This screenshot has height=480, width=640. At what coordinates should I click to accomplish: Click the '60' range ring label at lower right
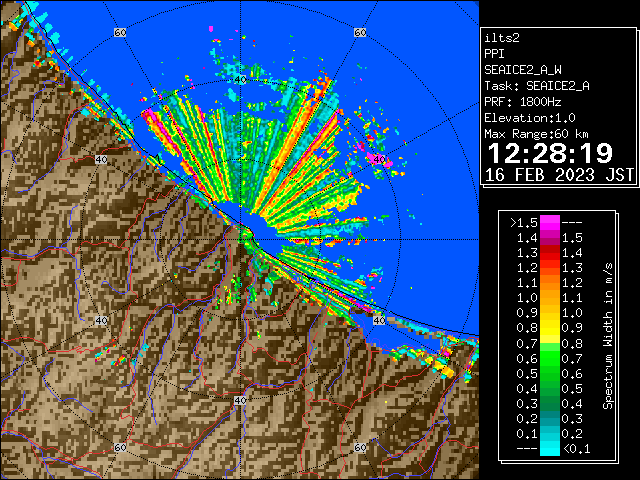point(360,447)
